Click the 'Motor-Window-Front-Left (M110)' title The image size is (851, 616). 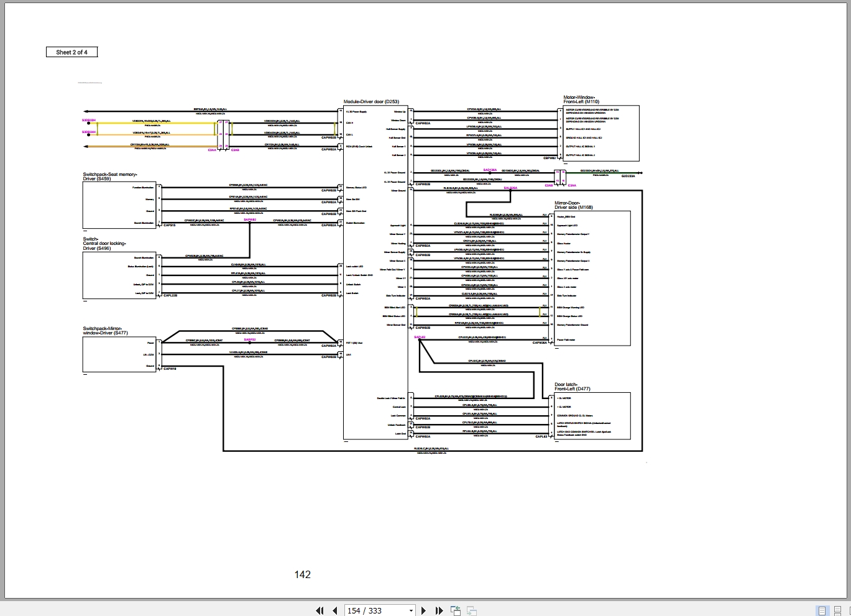click(x=581, y=99)
